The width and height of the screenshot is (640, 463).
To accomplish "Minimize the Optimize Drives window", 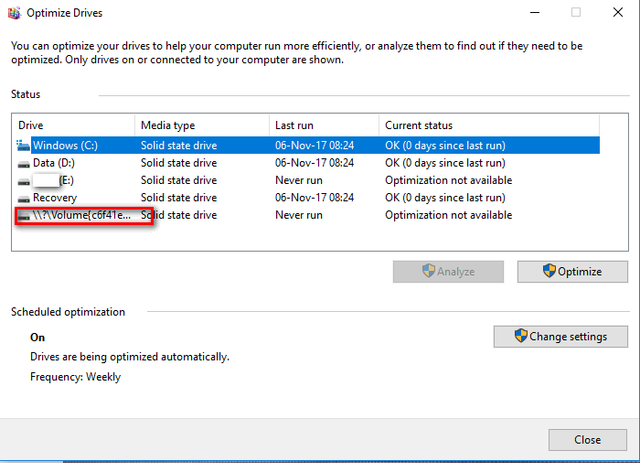I will pos(535,13).
